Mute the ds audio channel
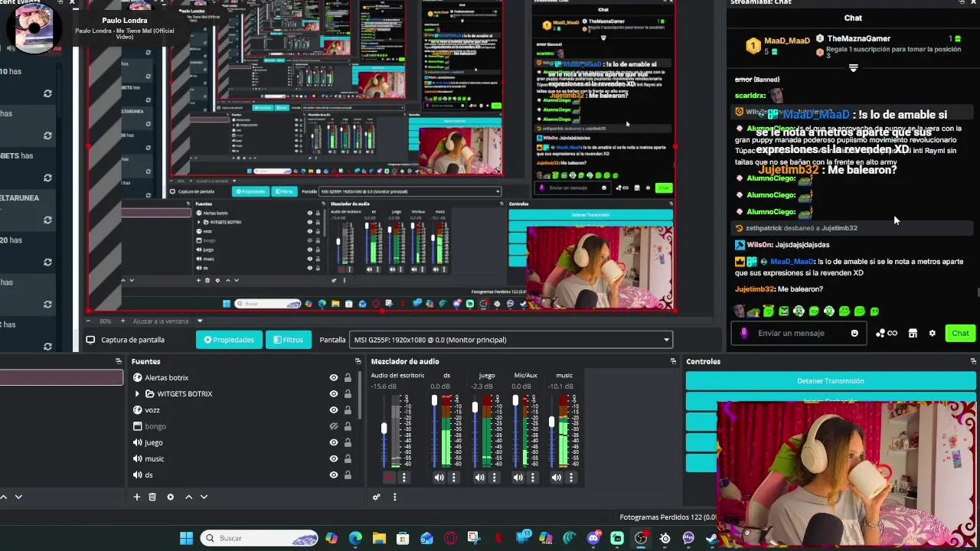980x551 pixels. click(439, 478)
